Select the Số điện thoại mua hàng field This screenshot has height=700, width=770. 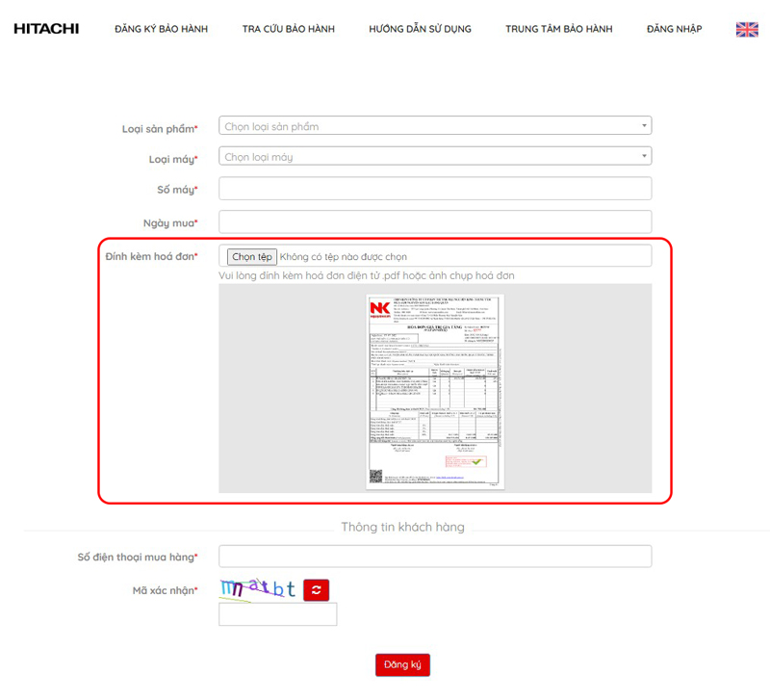435,557
